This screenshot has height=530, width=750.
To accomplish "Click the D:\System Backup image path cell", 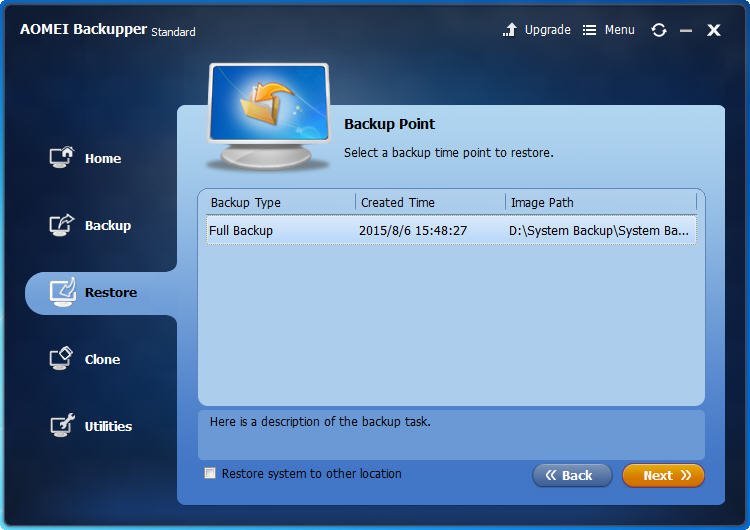I will point(599,231).
